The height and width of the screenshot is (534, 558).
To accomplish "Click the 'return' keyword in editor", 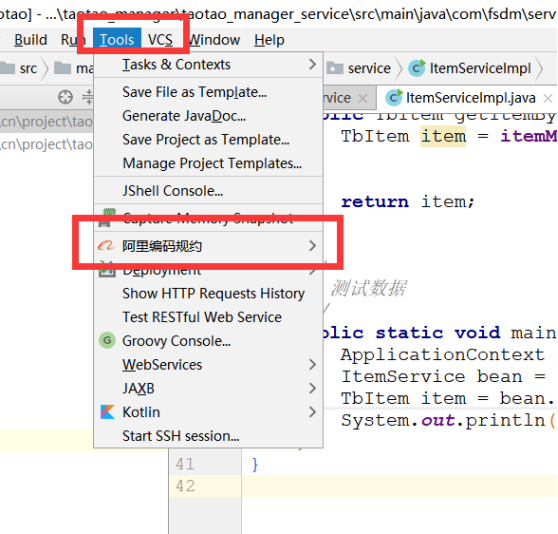I will point(375,202).
